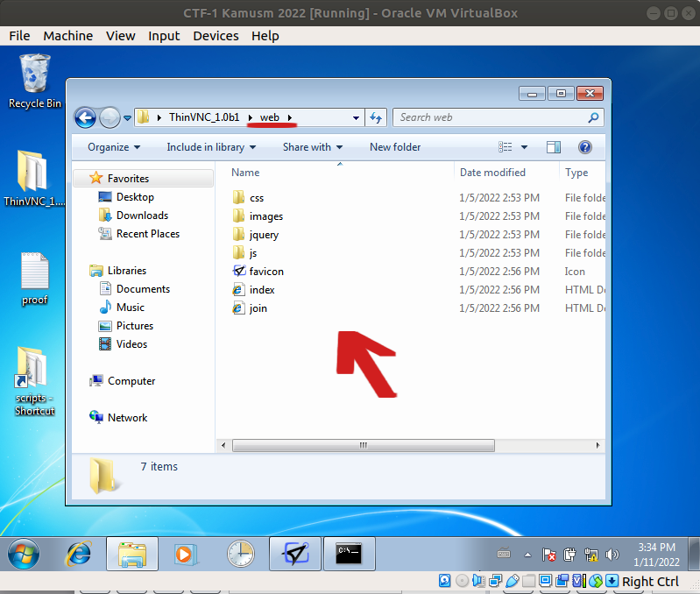Click the New folder button
700x594 pixels.
395,147
